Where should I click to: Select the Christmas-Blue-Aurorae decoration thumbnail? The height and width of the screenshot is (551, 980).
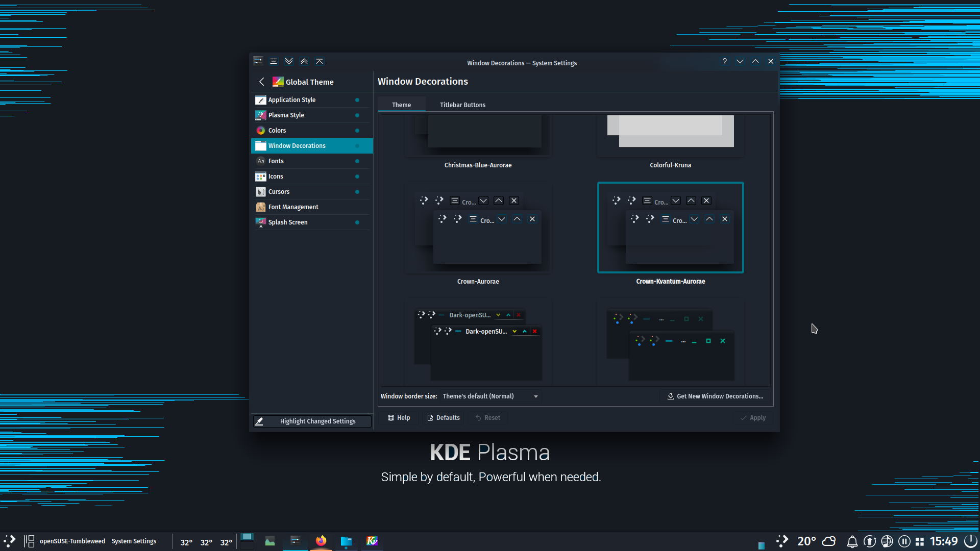tap(478, 136)
